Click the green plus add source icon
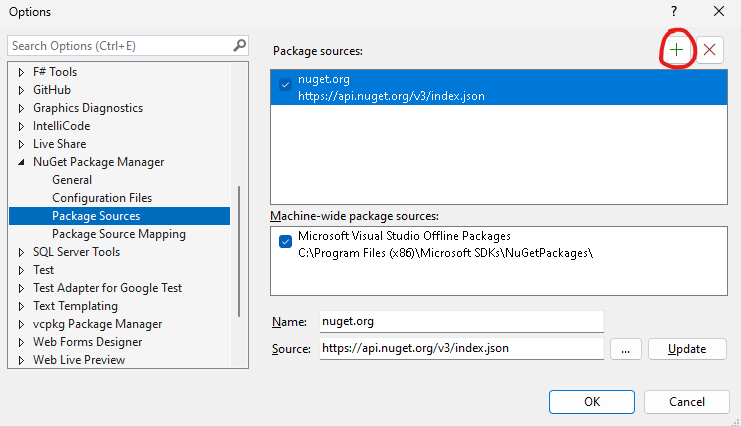This screenshot has height=426, width=741. [x=677, y=49]
